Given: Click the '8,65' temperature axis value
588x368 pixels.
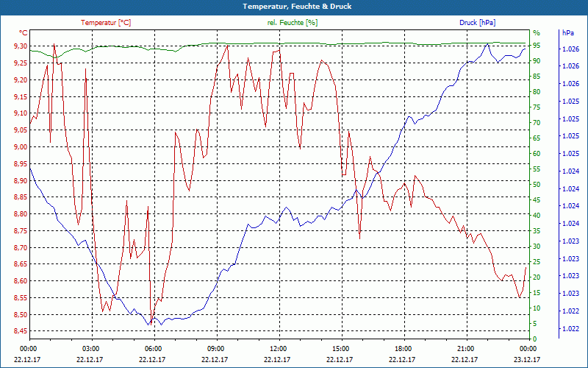Looking at the screenshot, I should pos(21,264).
